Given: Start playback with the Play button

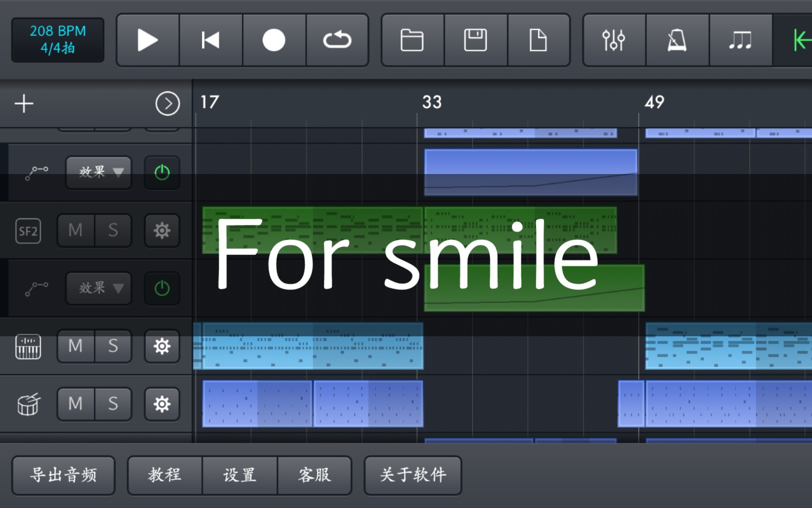Looking at the screenshot, I should pos(148,40).
